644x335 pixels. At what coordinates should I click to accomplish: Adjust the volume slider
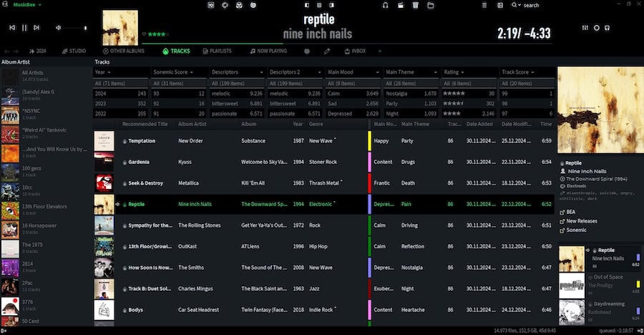point(74,28)
